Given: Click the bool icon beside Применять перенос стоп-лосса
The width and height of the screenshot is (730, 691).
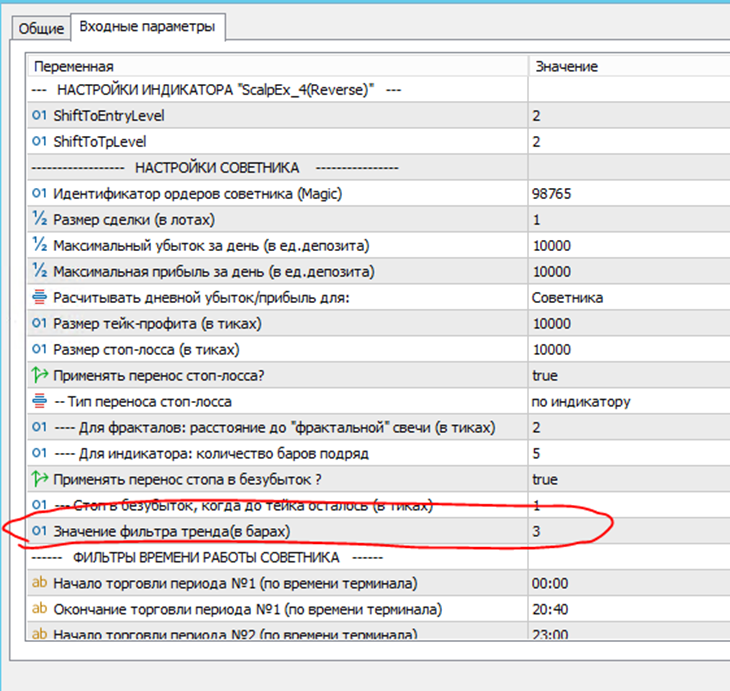Looking at the screenshot, I should coord(40,374).
